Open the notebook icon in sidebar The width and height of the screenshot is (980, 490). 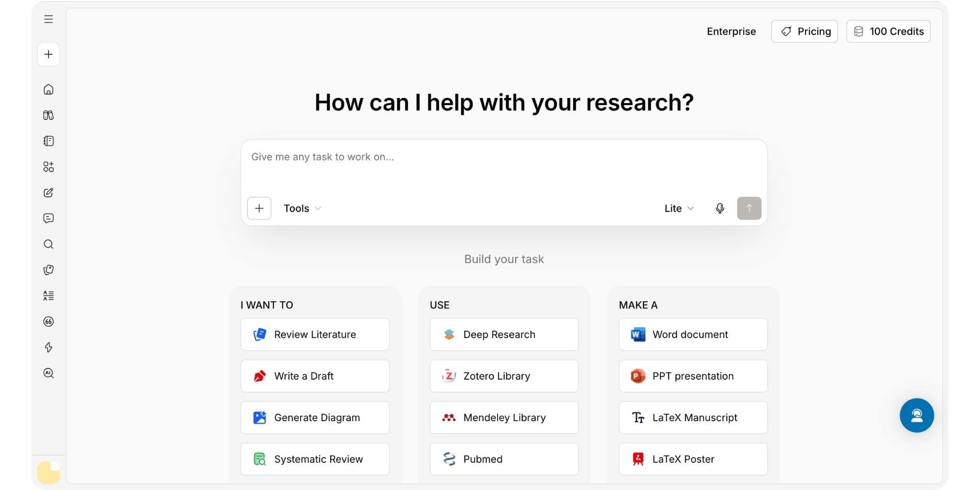pyautogui.click(x=48, y=141)
